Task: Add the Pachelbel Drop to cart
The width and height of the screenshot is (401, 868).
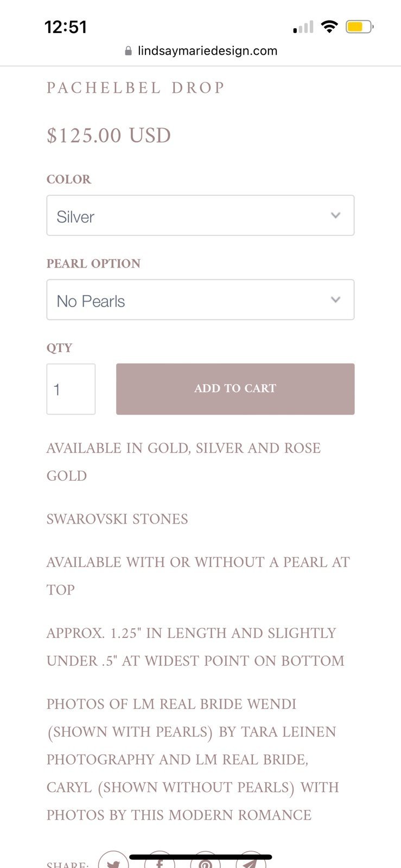Action: point(235,389)
